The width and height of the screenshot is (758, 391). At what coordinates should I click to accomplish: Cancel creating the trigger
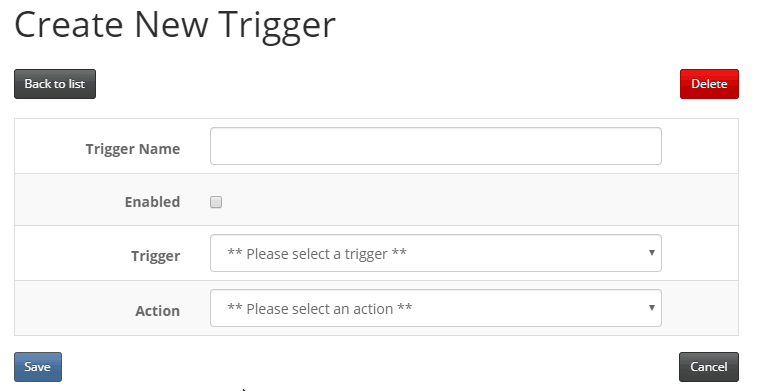[709, 367]
